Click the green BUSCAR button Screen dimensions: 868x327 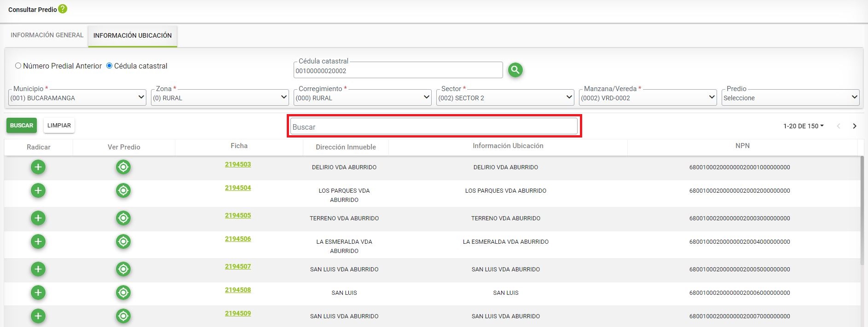click(22, 126)
